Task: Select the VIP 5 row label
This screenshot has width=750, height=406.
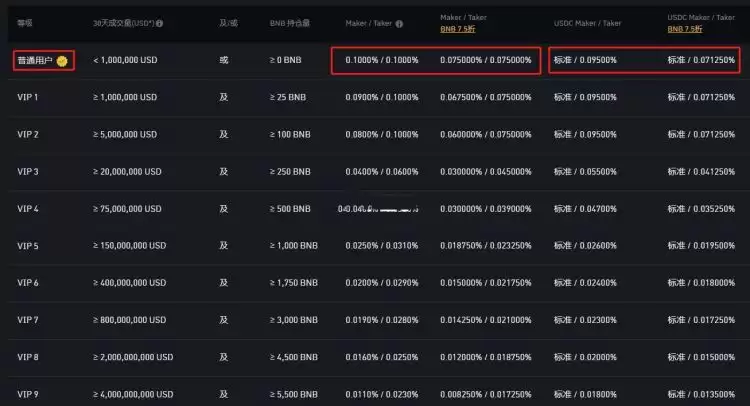Action: 28,246
